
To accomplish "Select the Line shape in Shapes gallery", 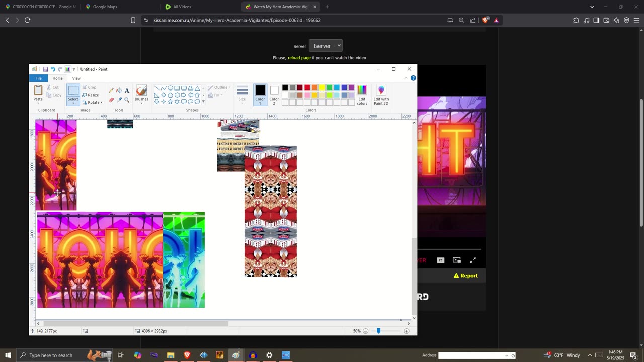I will (157, 88).
